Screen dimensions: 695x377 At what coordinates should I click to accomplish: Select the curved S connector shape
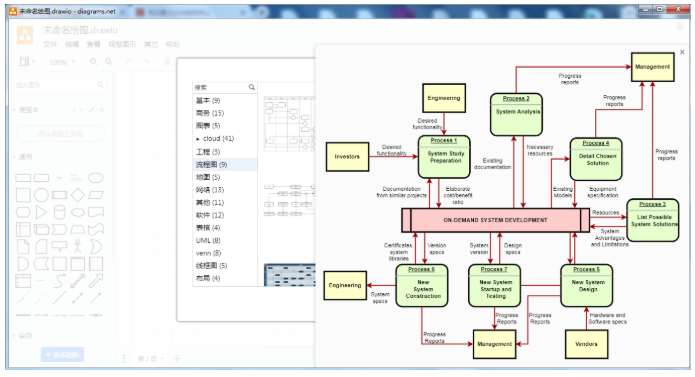coord(59,281)
